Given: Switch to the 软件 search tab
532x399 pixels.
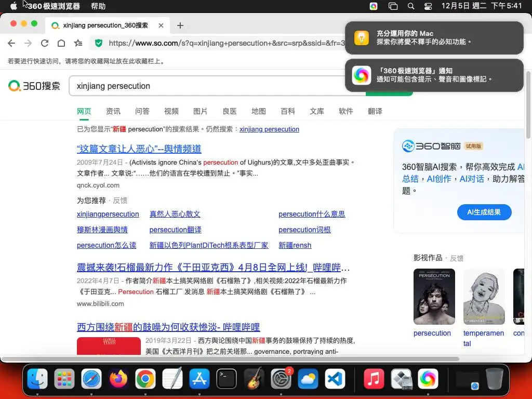Looking at the screenshot, I should [345, 111].
